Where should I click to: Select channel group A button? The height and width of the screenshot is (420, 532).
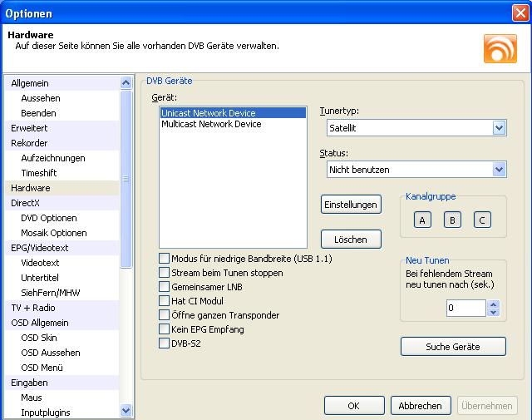pyautogui.click(x=422, y=220)
